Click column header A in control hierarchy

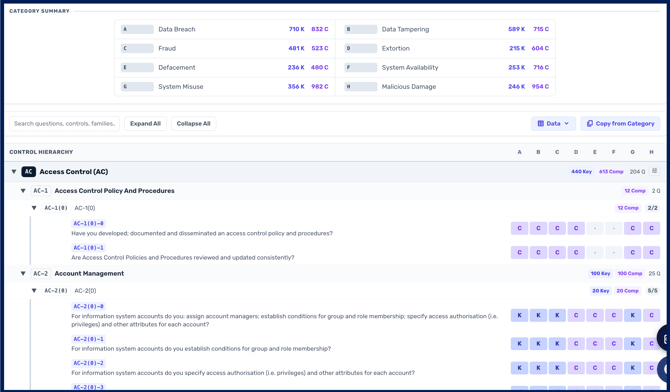[520, 152]
